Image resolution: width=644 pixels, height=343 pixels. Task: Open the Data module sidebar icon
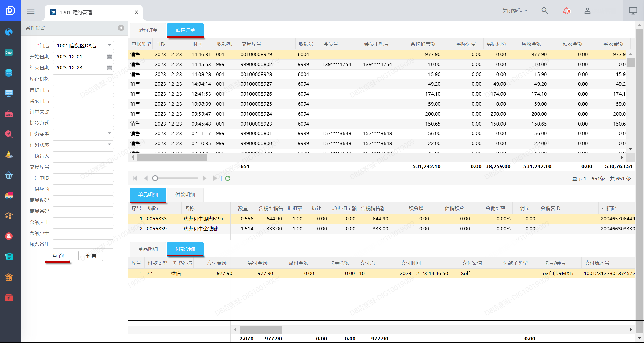[x=9, y=52]
